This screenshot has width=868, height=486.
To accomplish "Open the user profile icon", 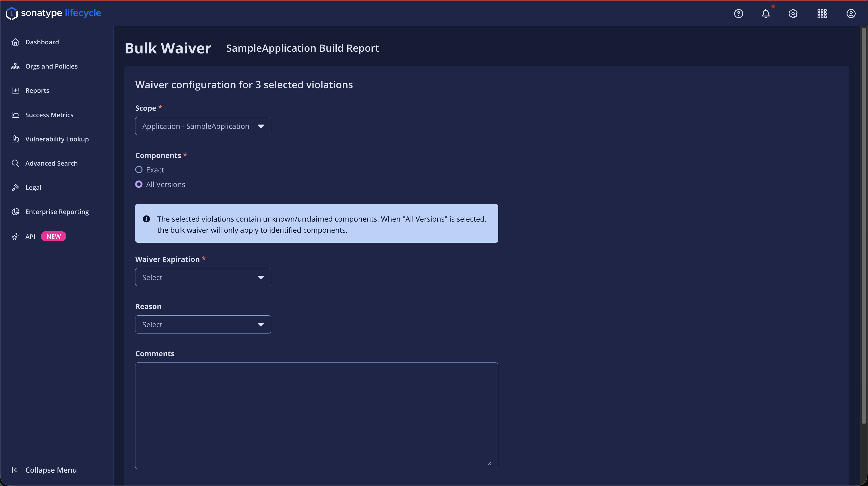I will click(851, 13).
